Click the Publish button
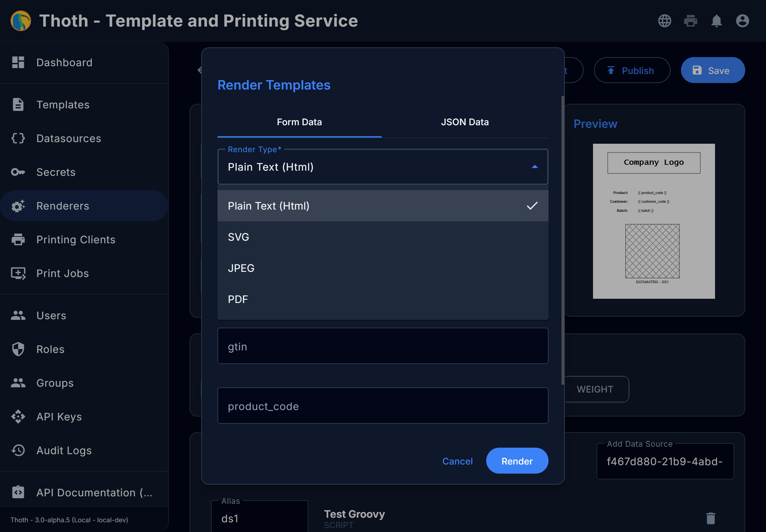This screenshot has height=532, width=766. point(632,70)
